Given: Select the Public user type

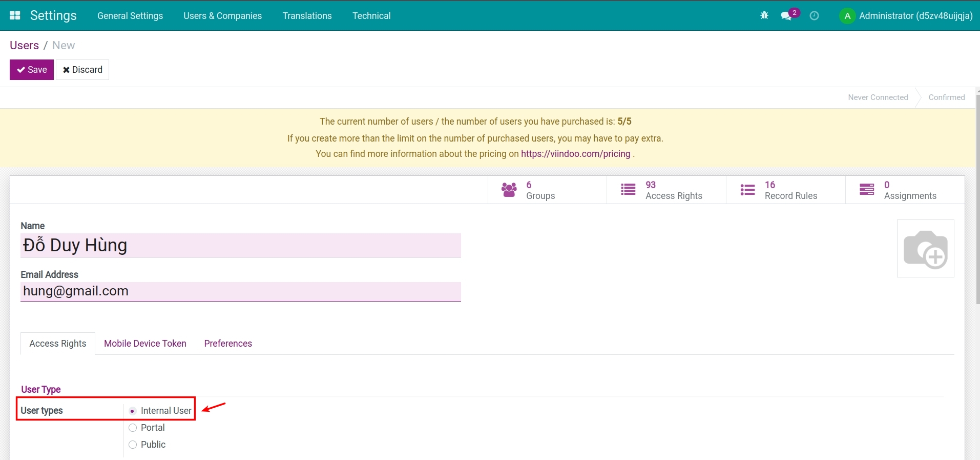Looking at the screenshot, I should [x=133, y=445].
